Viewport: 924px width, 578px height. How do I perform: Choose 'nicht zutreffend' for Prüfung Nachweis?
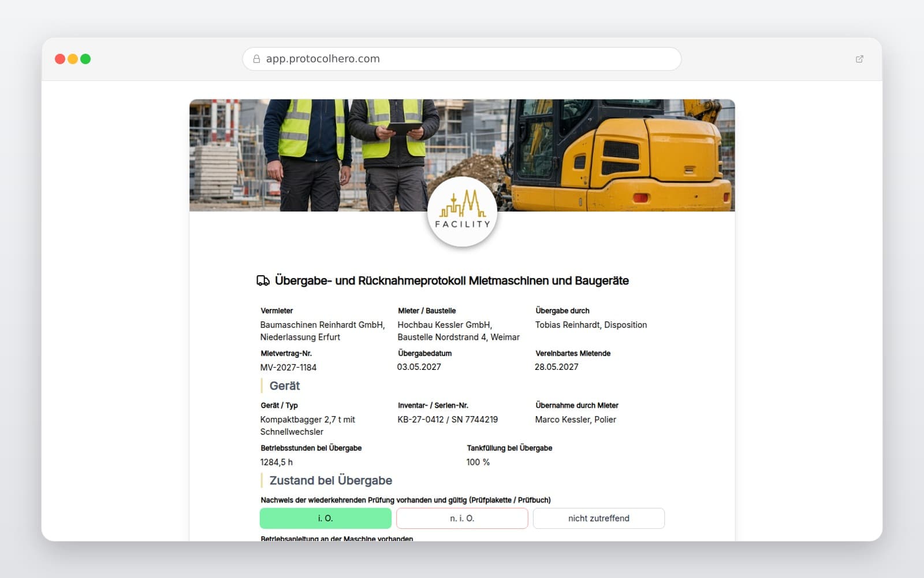[599, 518]
